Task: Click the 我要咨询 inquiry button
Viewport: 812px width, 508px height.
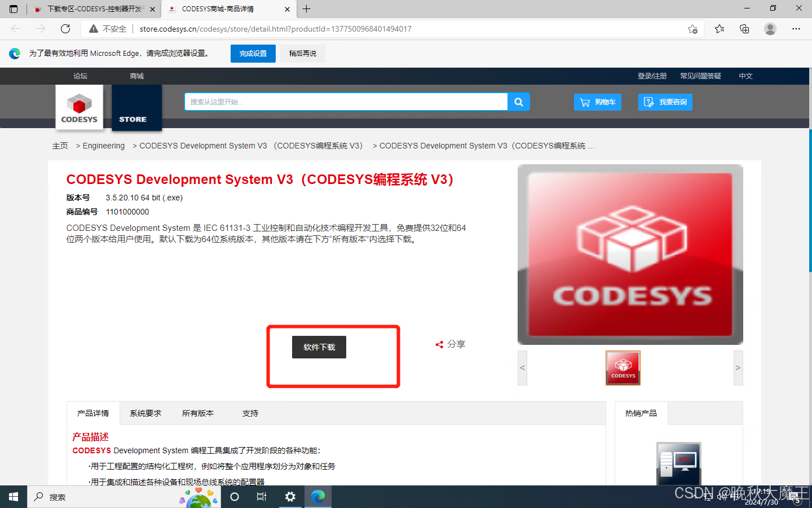Action: [x=665, y=102]
